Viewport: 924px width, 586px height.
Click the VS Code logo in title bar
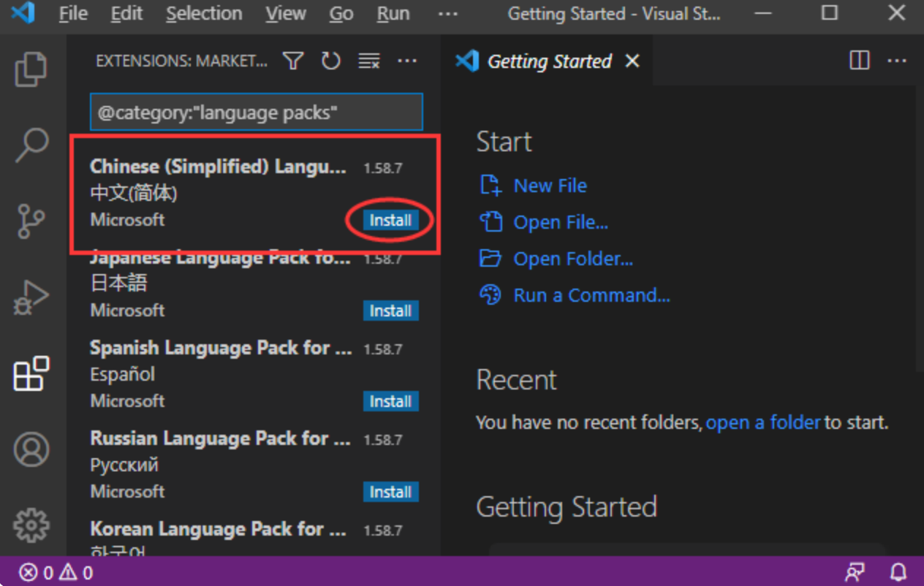pyautogui.click(x=23, y=13)
